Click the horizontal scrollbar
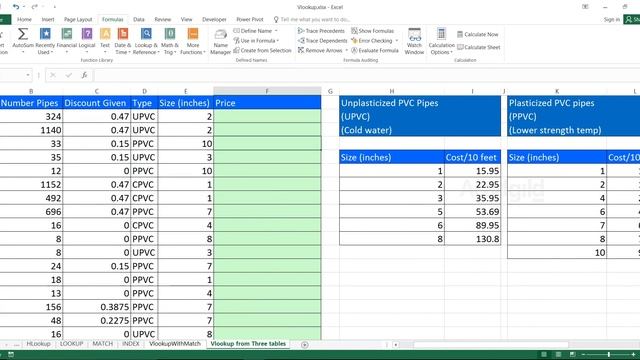 [x=490, y=345]
